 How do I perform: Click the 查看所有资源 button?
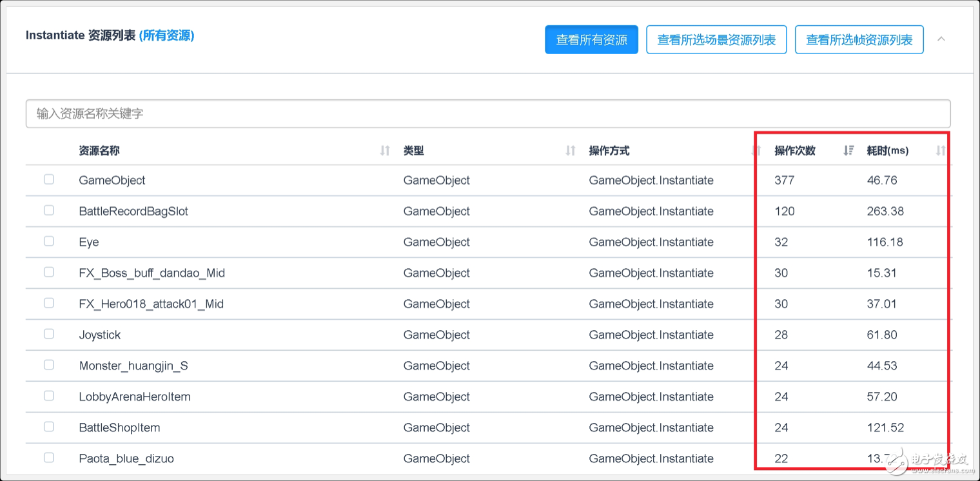(x=591, y=40)
